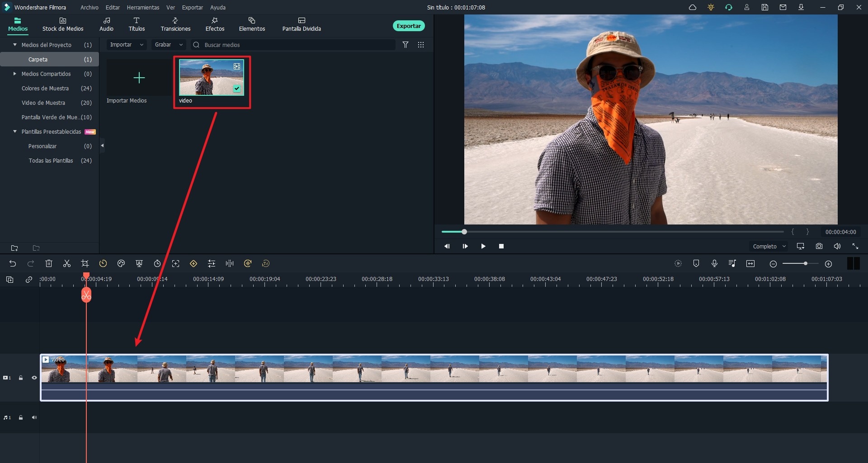Select Todas las Plantillas item

[x=50, y=160]
